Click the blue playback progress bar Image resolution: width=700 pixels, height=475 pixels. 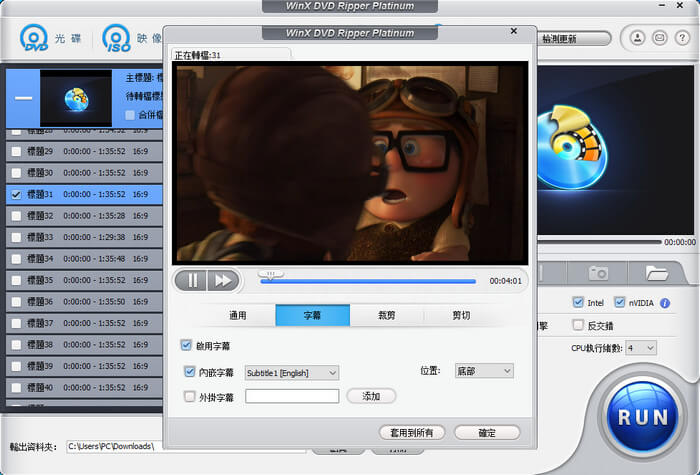(368, 281)
